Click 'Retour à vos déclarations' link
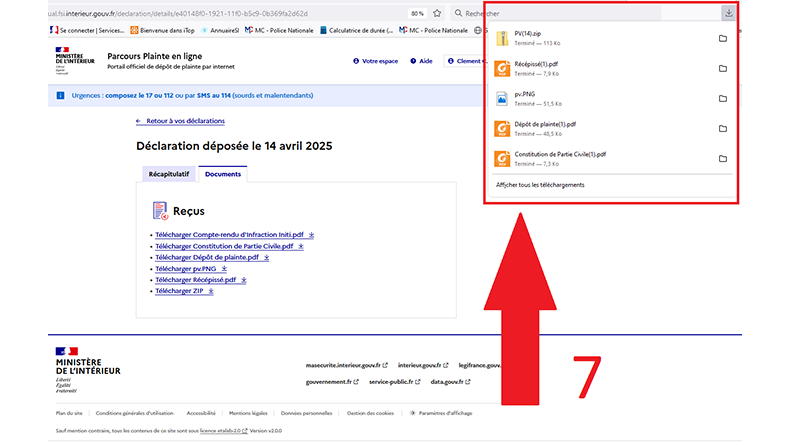This screenshot has width=791, height=445. point(180,121)
